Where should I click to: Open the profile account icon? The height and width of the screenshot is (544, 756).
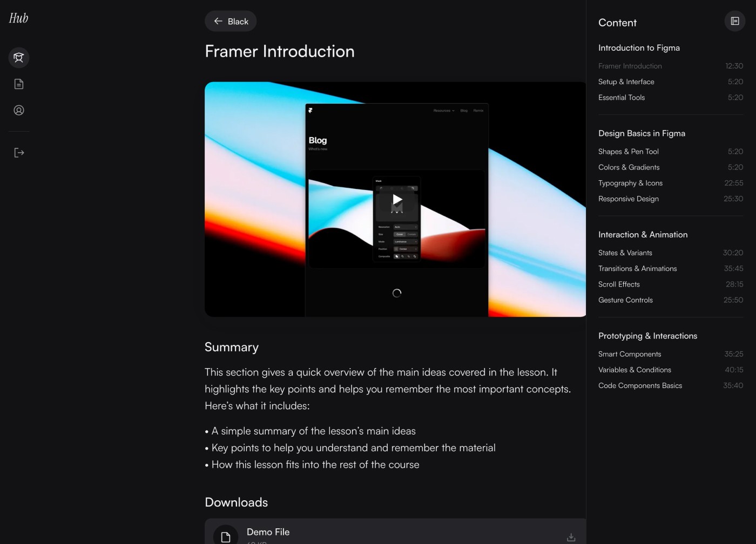pos(19,110)
